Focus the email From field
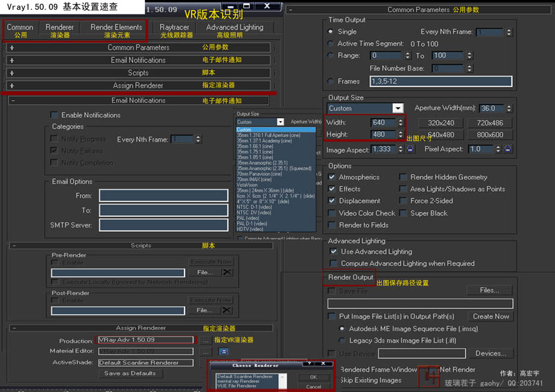This screenshot has height=392, width=555. coord(163,196)
